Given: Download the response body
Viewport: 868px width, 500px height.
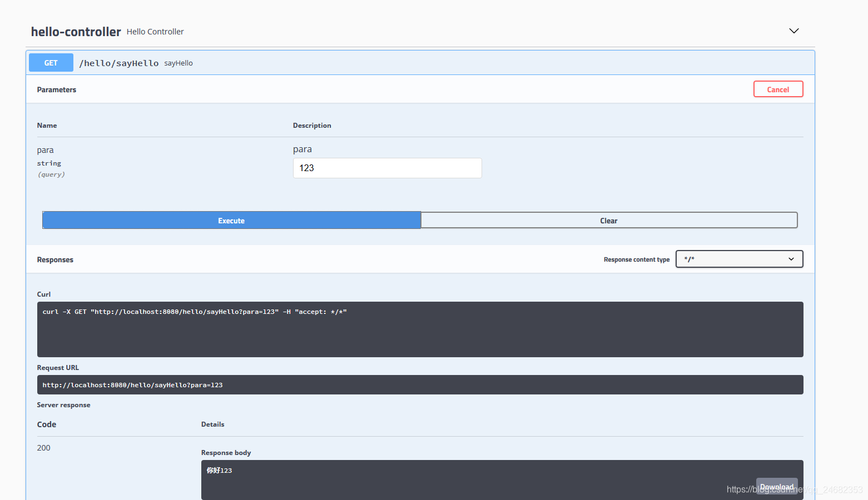Looking at the screenshot, I should tap(777, 487).
